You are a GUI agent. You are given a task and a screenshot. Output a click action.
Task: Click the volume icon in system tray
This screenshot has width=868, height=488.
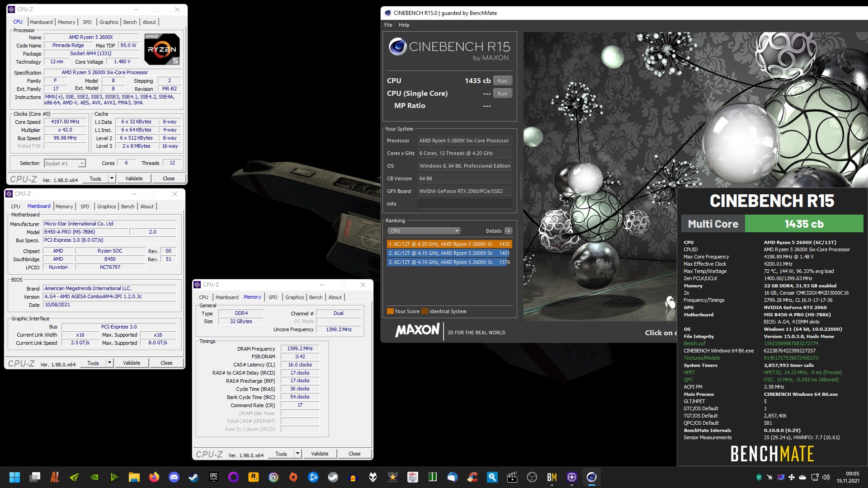[x=826, y=477]
